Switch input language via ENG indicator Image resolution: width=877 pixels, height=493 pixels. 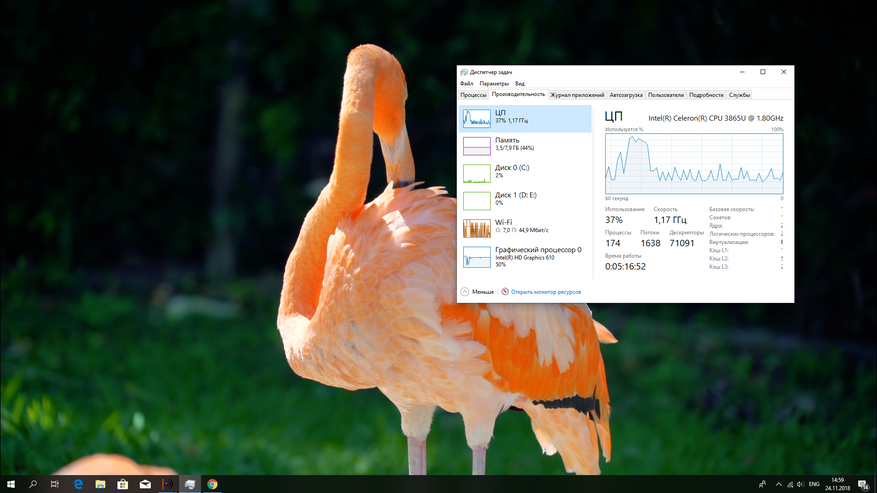pyautogui.click(x=814, y=484)
